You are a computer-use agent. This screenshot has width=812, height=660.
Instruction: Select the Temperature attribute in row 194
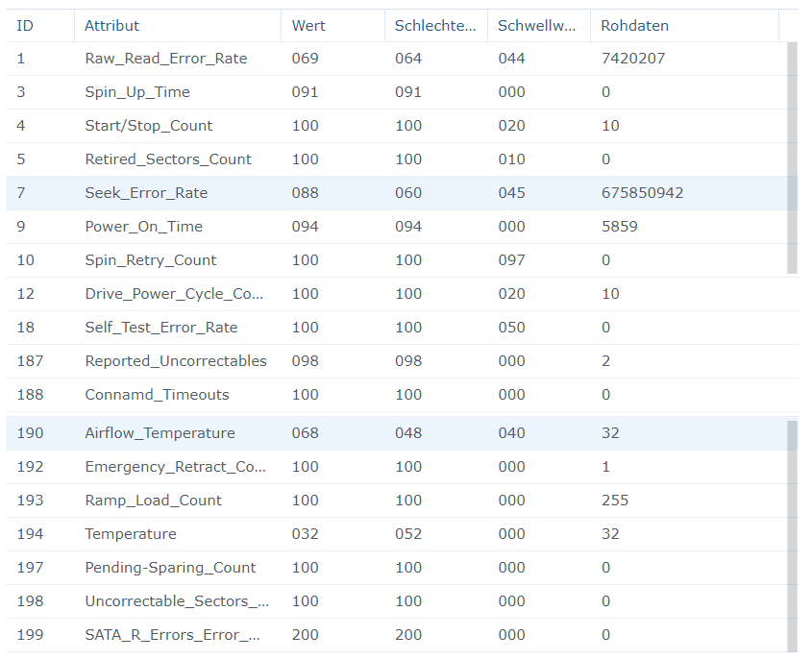point(131,534)
